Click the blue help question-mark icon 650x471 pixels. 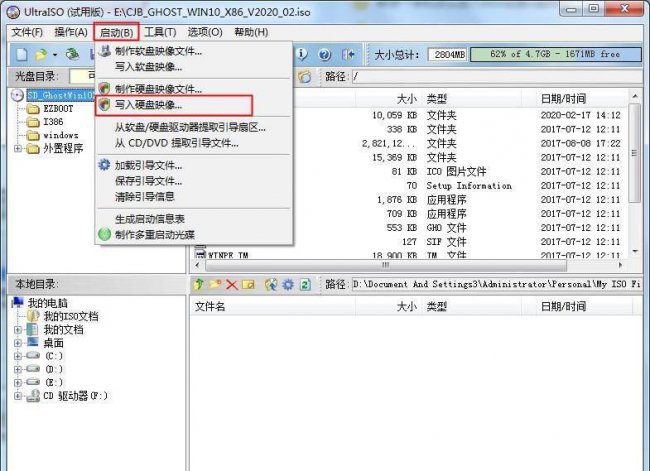click(x=325, y=54)
